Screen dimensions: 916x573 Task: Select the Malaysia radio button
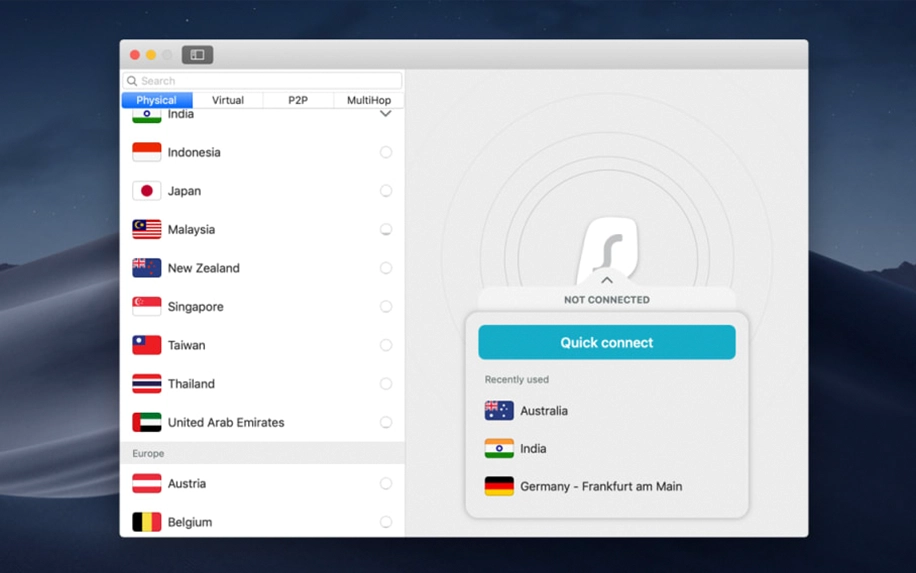tap(386, 229)
